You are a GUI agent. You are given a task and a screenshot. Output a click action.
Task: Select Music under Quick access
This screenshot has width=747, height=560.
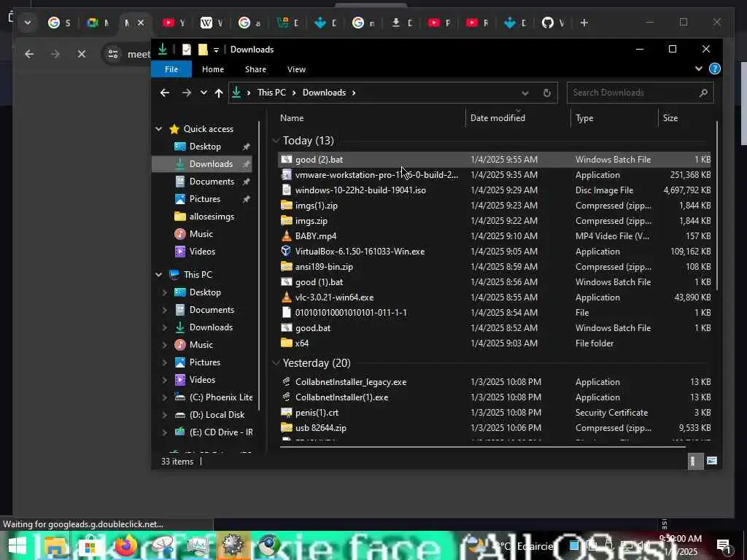click(201, 234)
